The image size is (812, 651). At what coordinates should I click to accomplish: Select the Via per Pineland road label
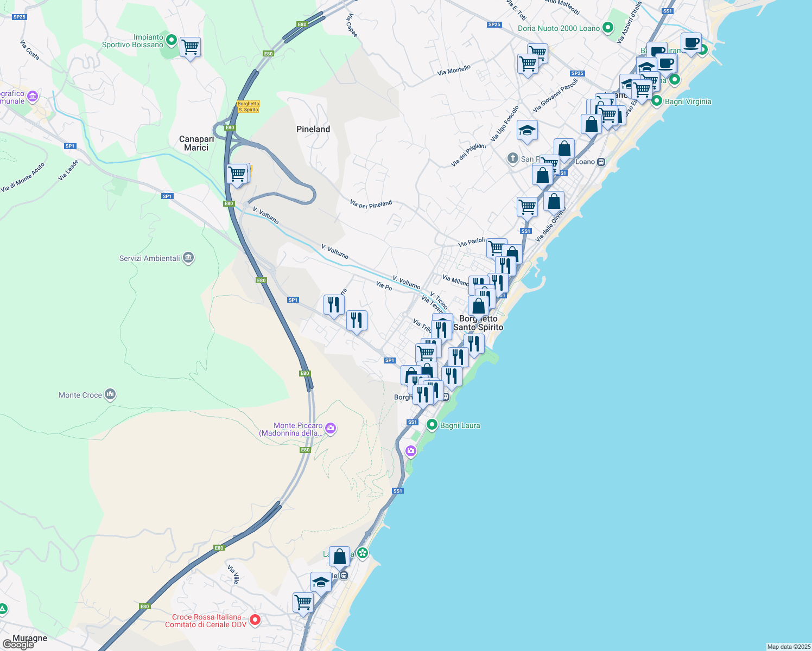coord(371,205)
